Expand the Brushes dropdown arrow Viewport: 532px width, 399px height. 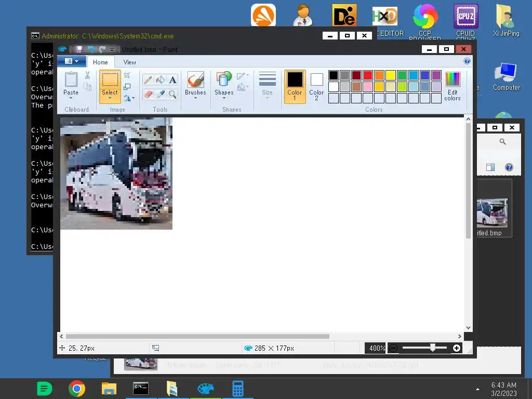(x=195, y=98)
